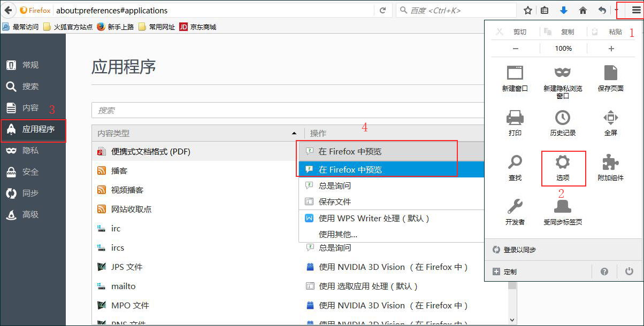Choose 保存文件 in the dropdown list

click(x=392, y=201)
